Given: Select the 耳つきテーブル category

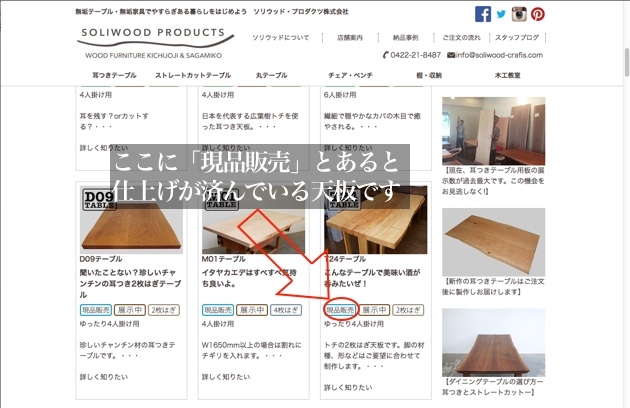Looking at the screenshot, I should click(x=114, y=75).
